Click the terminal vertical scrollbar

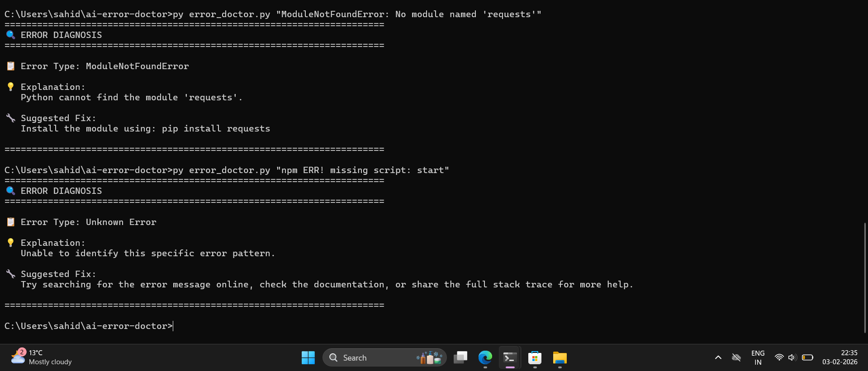[865, 277]
